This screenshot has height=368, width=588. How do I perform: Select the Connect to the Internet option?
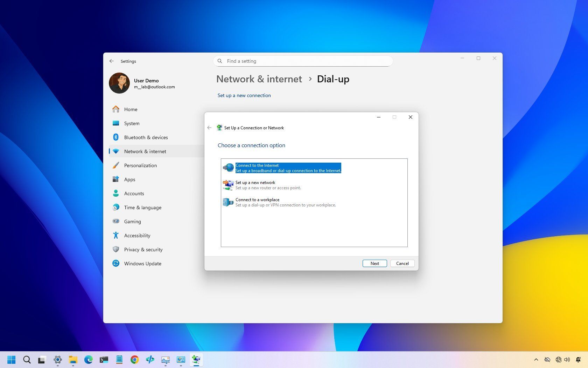pyautogui.click(x=288, y=168)
